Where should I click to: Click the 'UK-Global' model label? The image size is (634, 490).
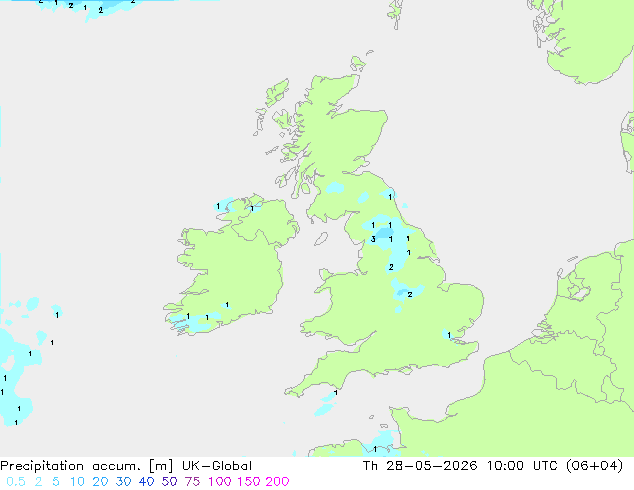(217, 466)
